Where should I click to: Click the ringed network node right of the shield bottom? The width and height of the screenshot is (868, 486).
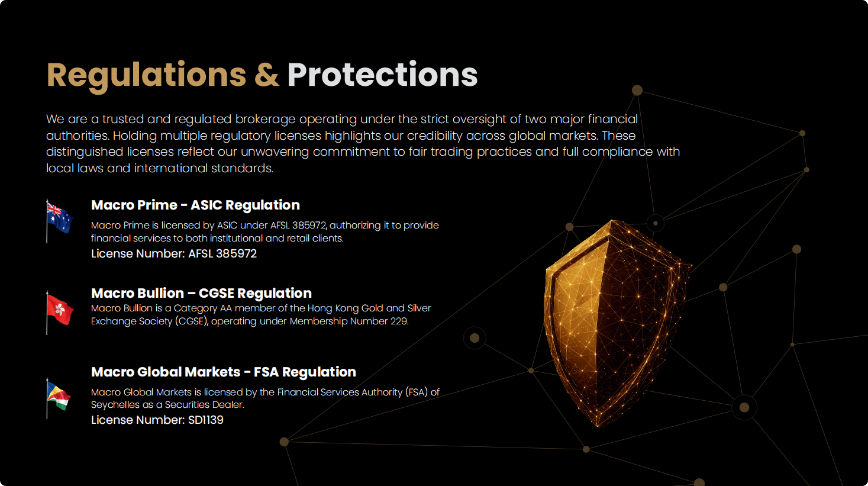[x=744, y=407]
